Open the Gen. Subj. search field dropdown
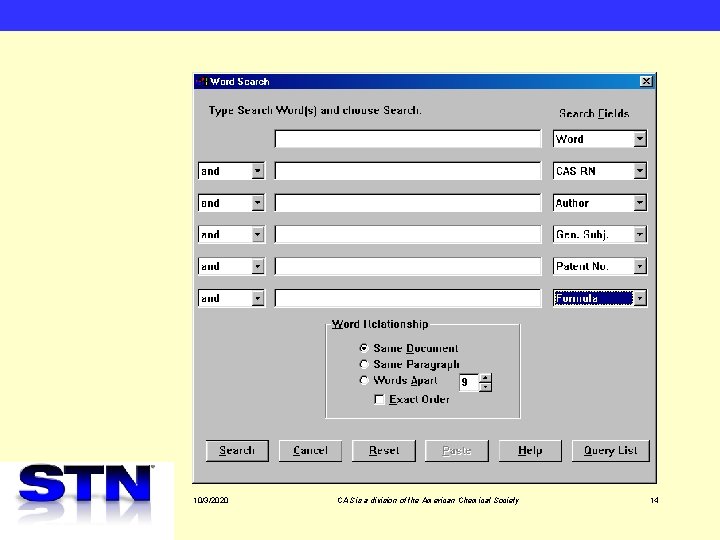Viewport: 720px width, 540px height. point(640,235)
